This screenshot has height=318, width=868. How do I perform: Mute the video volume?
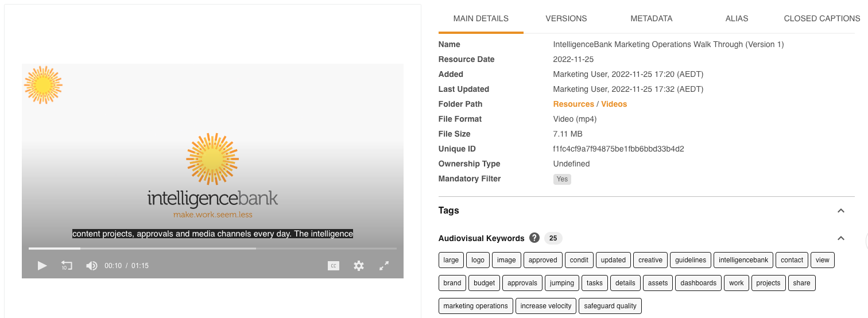click(x=91, y=266)
